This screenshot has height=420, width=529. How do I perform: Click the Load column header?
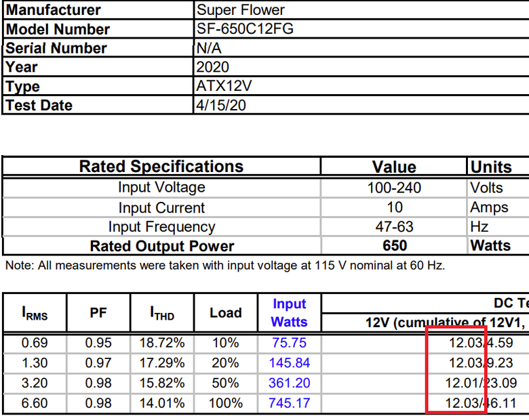click(226, 313)
